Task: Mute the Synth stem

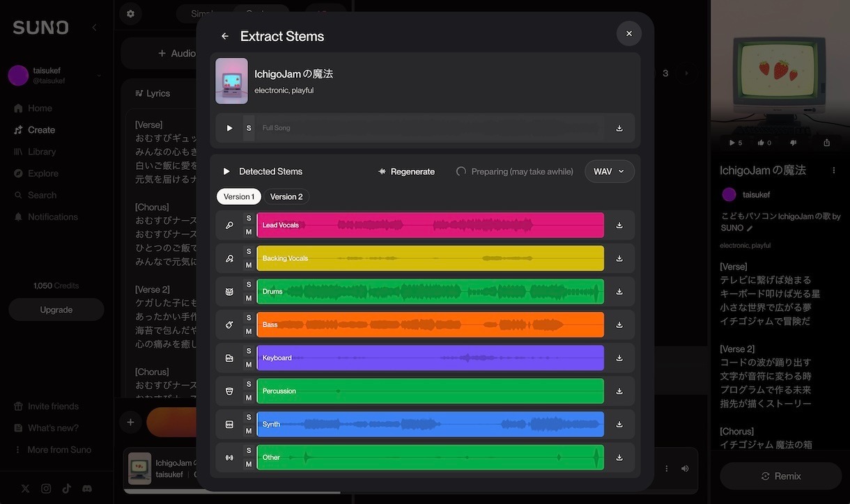Action: coord(249,431)
